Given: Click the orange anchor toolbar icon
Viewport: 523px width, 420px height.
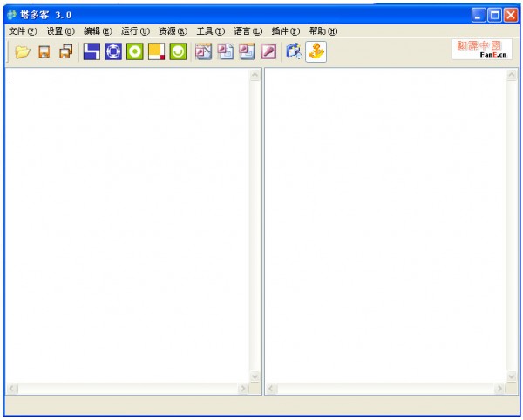Looking at the screenshot, I should pyautogui.click(x=316, y=51).
